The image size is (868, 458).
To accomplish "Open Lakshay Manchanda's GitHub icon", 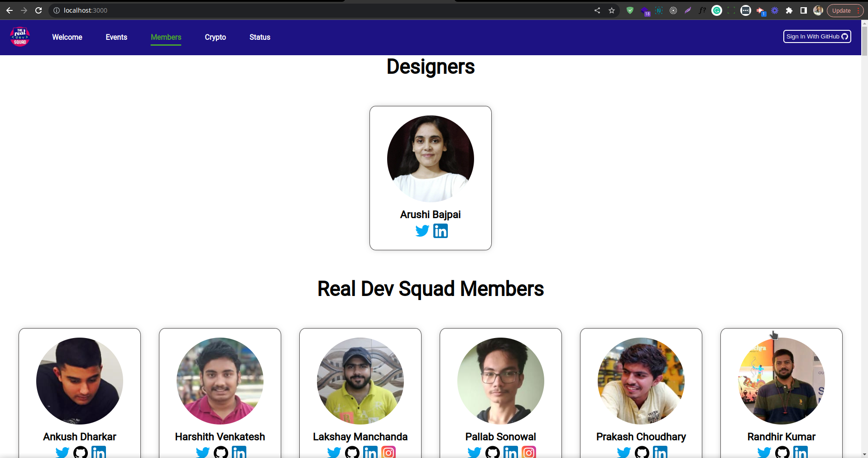I will (x=352, y=452).
